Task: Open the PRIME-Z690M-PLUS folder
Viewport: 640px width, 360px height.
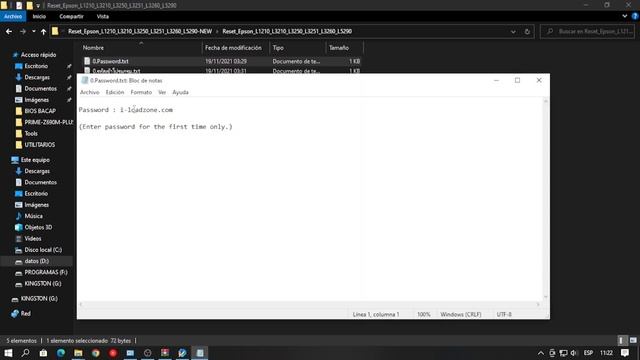Action: click(48, 122)
